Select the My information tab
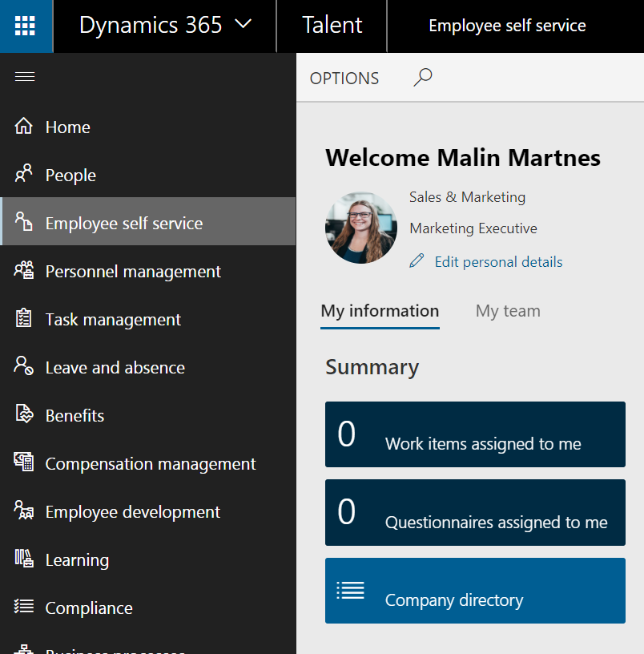The width and height of the screenshot is (644, 654). pos(380,310)
